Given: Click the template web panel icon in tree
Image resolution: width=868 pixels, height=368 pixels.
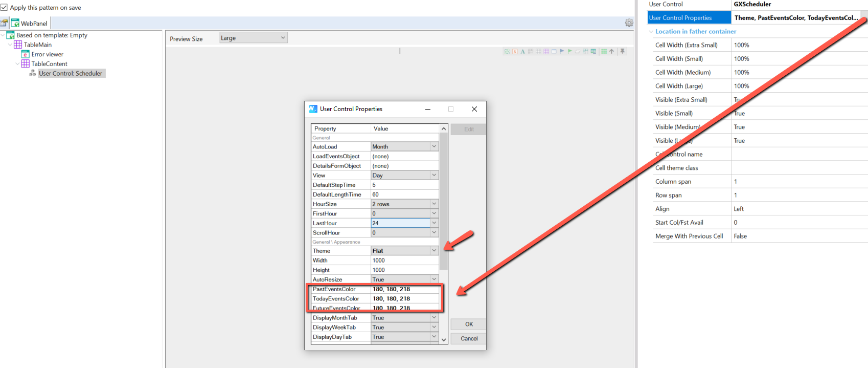Looking at the screenshot, I should (10, 35).
